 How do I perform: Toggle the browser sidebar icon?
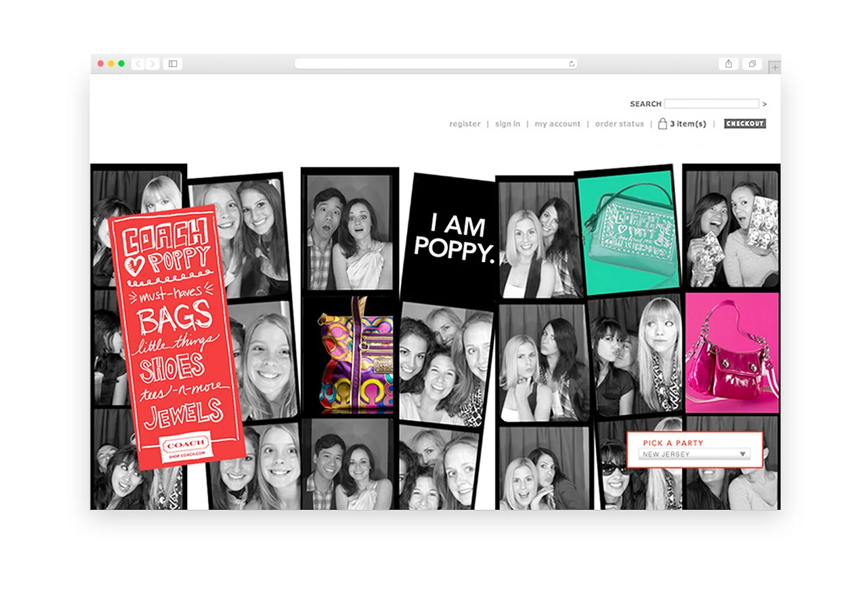(x=172, y=64)
